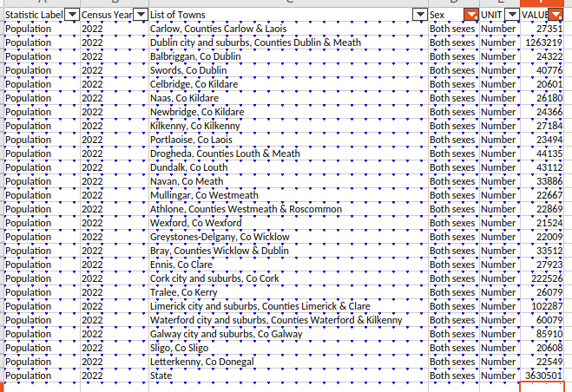Screen dimensions: 572x392
Task: Select the Letterkenny, Co Donegal cell
Action: tap(202, 362)
